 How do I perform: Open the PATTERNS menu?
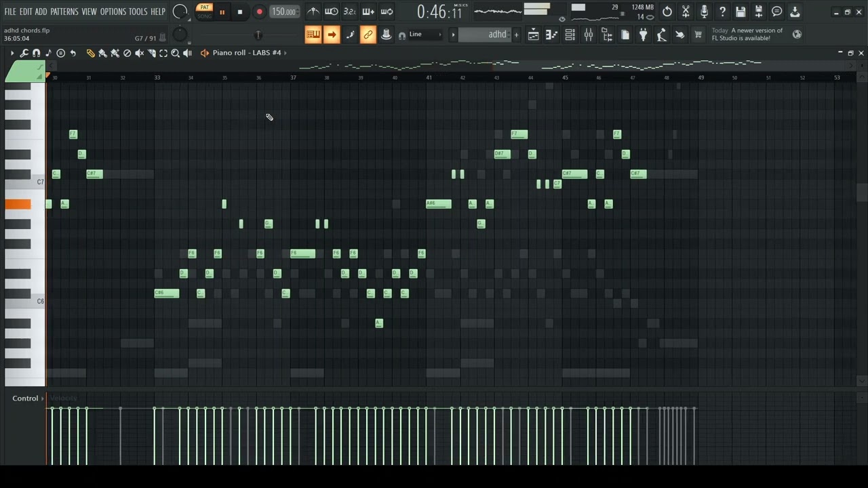tap(64, 12)
